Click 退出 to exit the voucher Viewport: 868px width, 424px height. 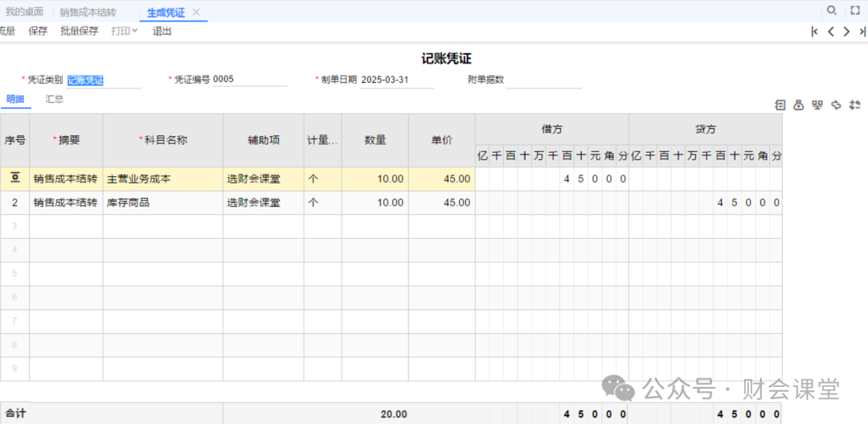click(162, 31)
